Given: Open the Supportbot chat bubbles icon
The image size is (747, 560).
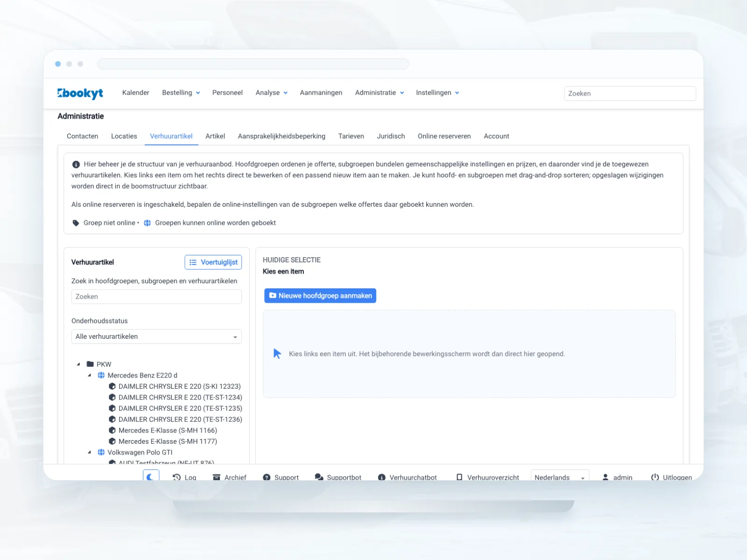Looking at the screenshot, I should [319, 477].
